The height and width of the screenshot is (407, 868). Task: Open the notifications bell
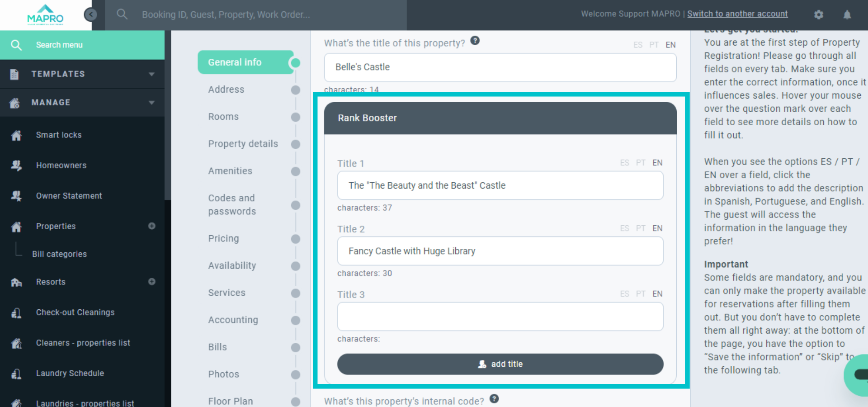847,14
